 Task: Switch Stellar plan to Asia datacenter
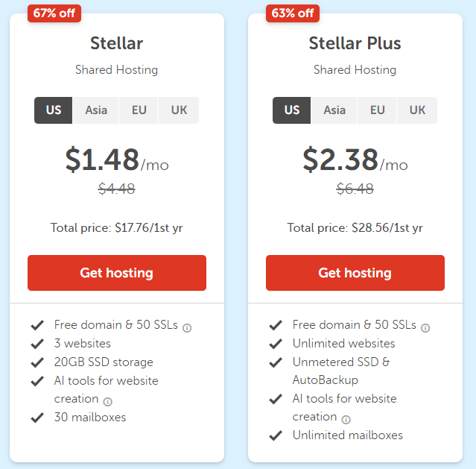pos(96,110)
